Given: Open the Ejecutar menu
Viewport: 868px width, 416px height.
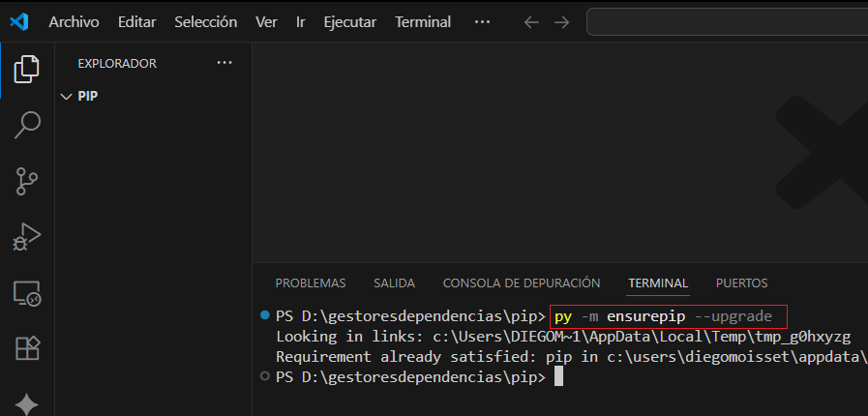Looking at the screenshot, I should point(349,21).
